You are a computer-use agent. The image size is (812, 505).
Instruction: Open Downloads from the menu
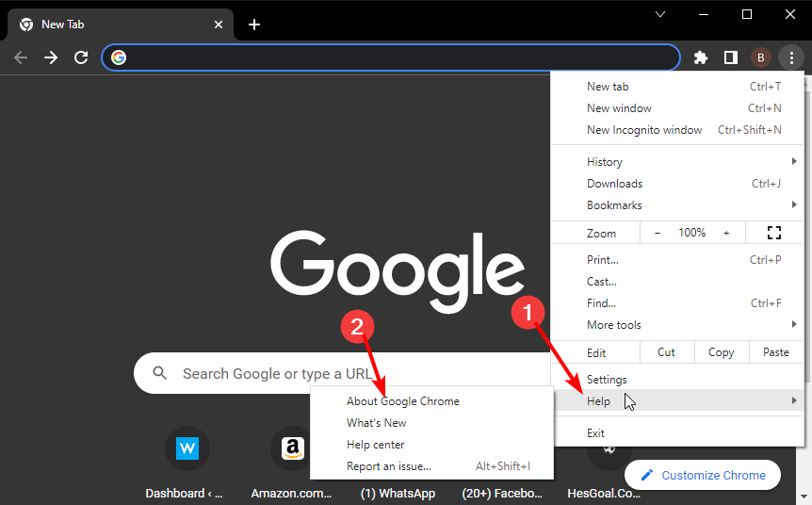coord(678,184)
